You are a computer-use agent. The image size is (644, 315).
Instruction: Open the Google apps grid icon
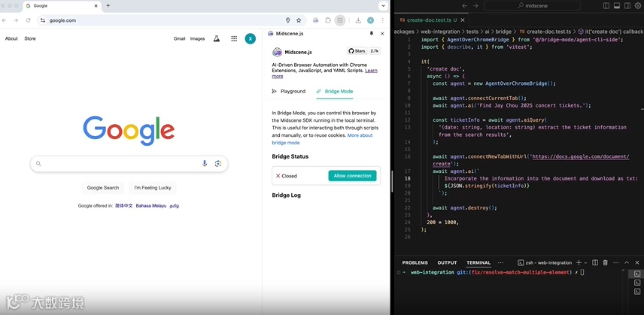pyautogui.click(x=234, y=38)
